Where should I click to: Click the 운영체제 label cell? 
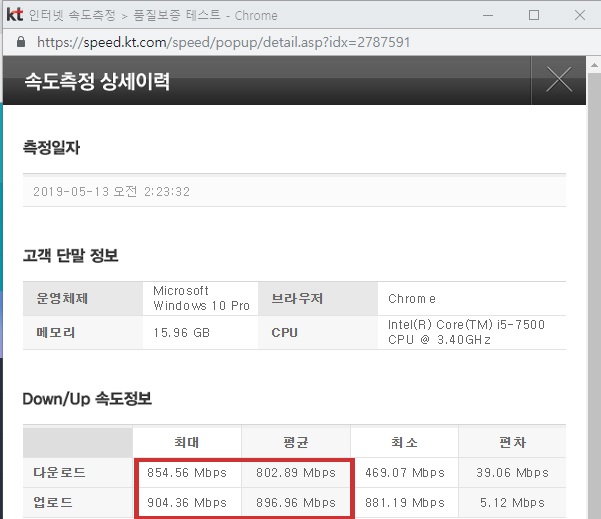(83, 299)
